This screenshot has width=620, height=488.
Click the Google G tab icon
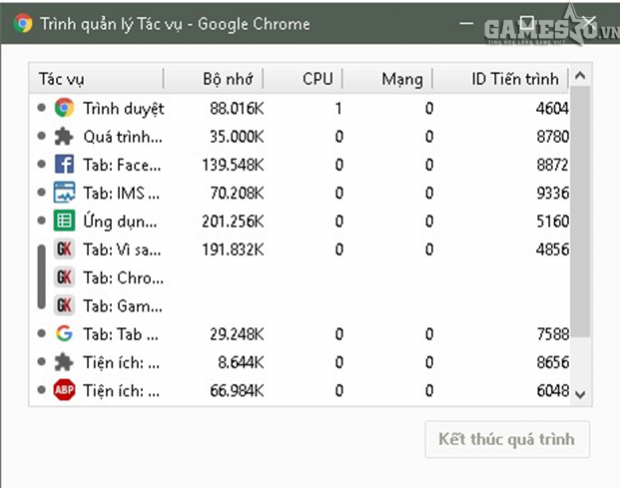click(x=64, y=334)
